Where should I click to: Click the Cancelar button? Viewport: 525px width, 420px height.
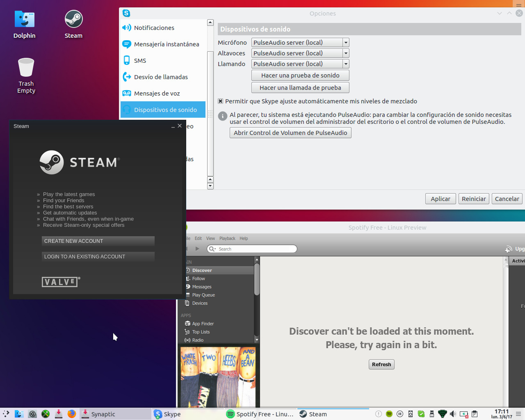tap(507, 199)
